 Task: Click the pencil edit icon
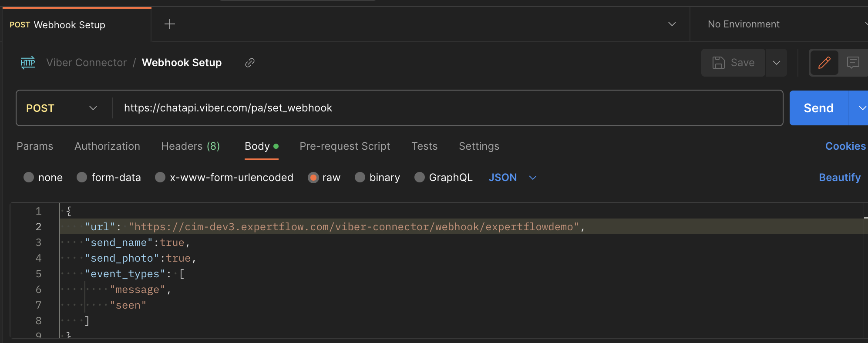click(x=824, y=63)
